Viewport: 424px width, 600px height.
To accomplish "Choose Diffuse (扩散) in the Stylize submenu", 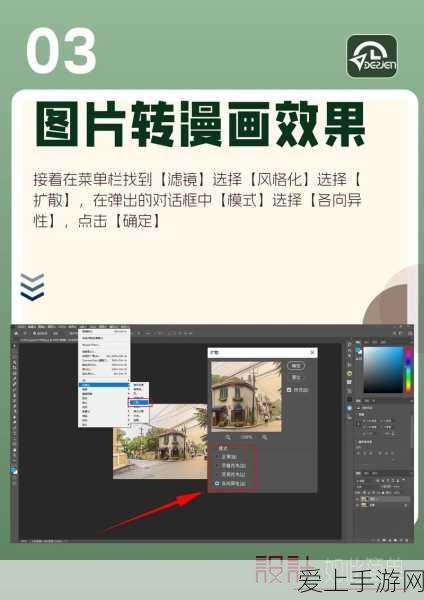I will click(x=139, y=403).
